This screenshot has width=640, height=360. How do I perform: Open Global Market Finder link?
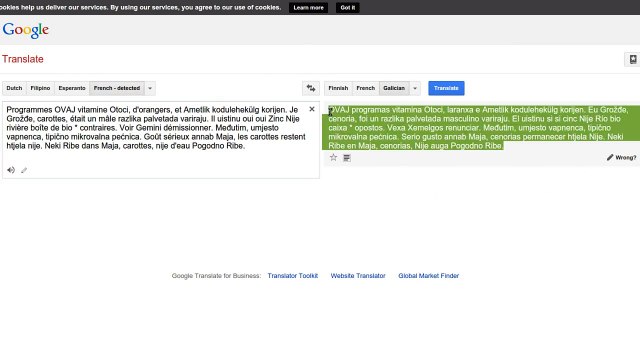pos(429,276)
